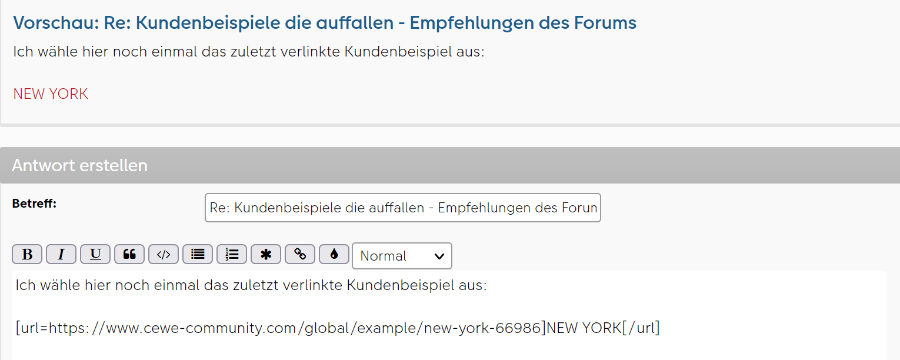This screenshot has height=360, width=900.
Task: Apply italic formatting with the I button
Action: click(61, 254)
